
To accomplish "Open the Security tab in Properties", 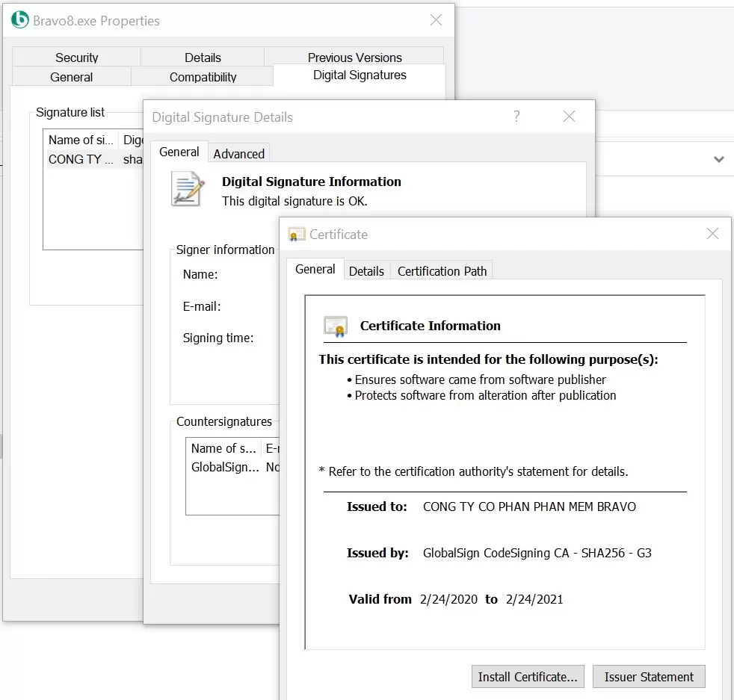I will coord(76,58).
